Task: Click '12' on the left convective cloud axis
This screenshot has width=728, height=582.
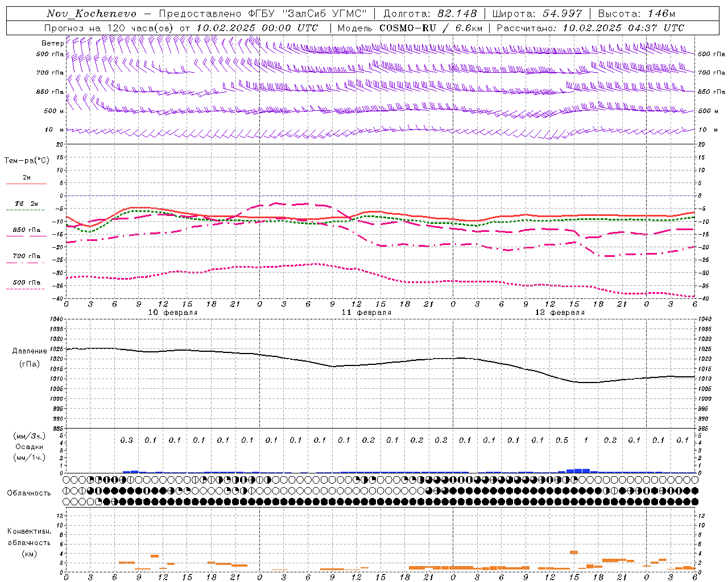Action: click(60, 516)
